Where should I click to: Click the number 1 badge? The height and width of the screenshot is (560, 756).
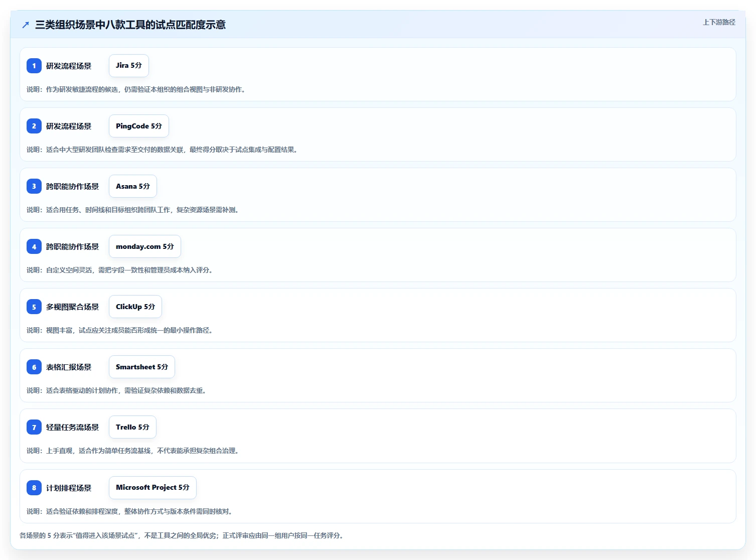(x=34, y=66)
